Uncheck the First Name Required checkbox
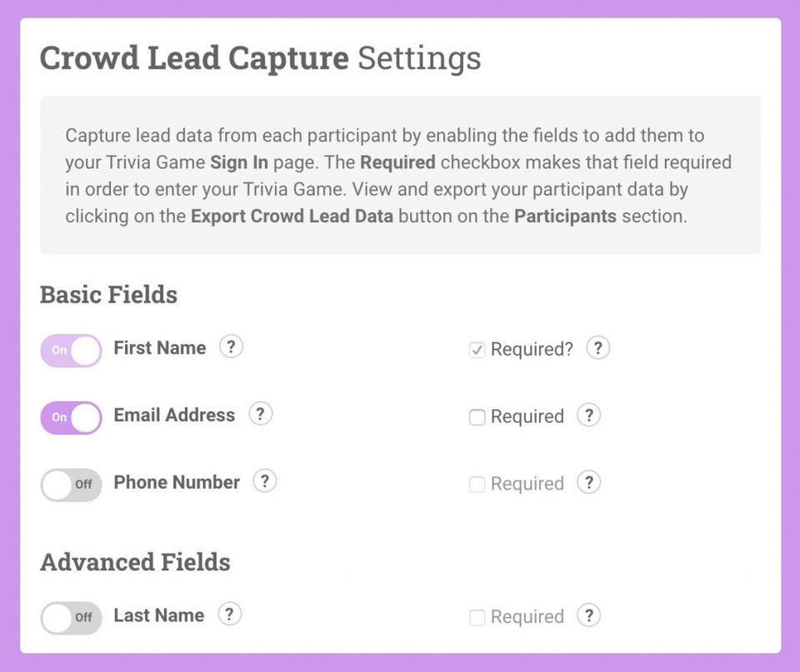 coord(477,351)
